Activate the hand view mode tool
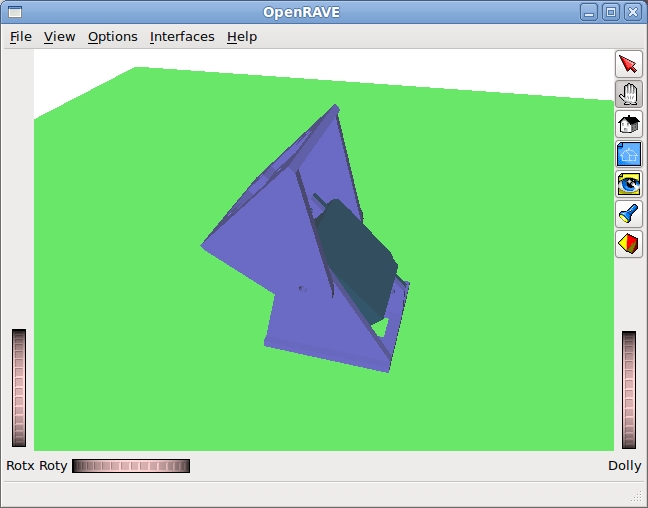Image resolution: width=648 pixels, height=508 pixels. [628, 95]
